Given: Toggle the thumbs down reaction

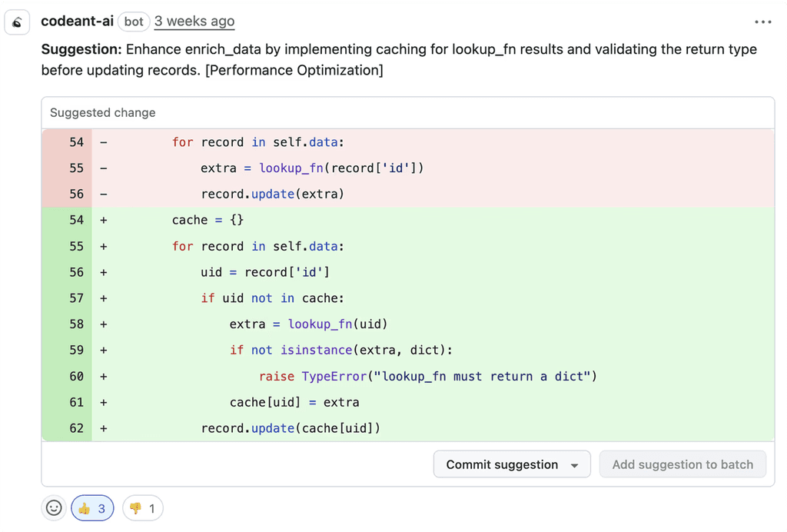Looking at the screenshot, I should tap(142, 508).
